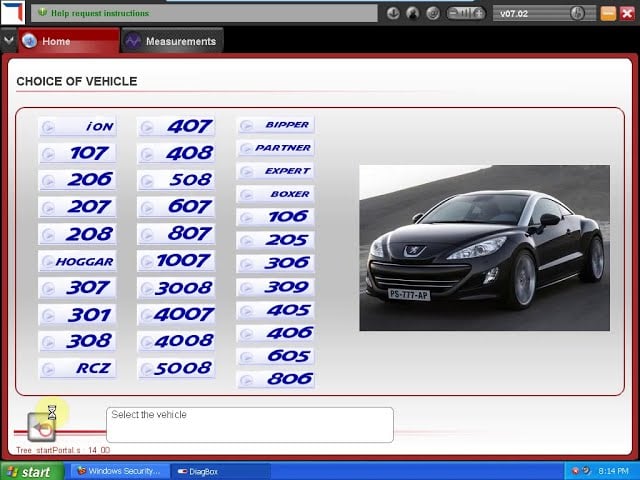
Task: Click the back arrow button
Action: click(x=41, y=427)
